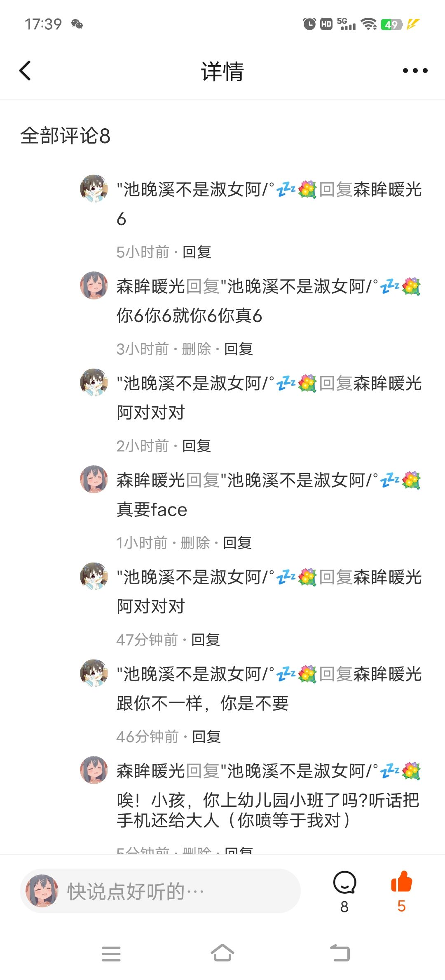This screenshot has width=445, height=980.
Task: Tap 删除 under the 3小时前 comment
Action: pos(197,349)
